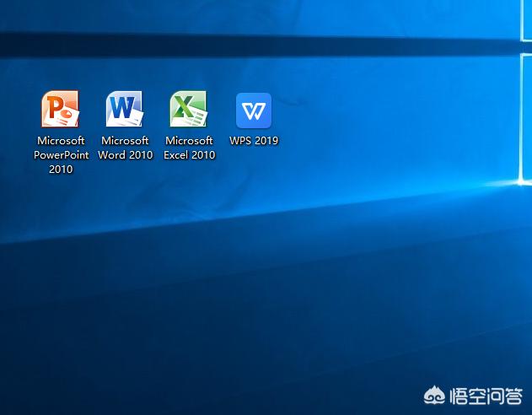Select the Microsoft Word 2010 shortcut icon
Image resolution: width=532 pixels, height=415 pixels.
point(125,109)
